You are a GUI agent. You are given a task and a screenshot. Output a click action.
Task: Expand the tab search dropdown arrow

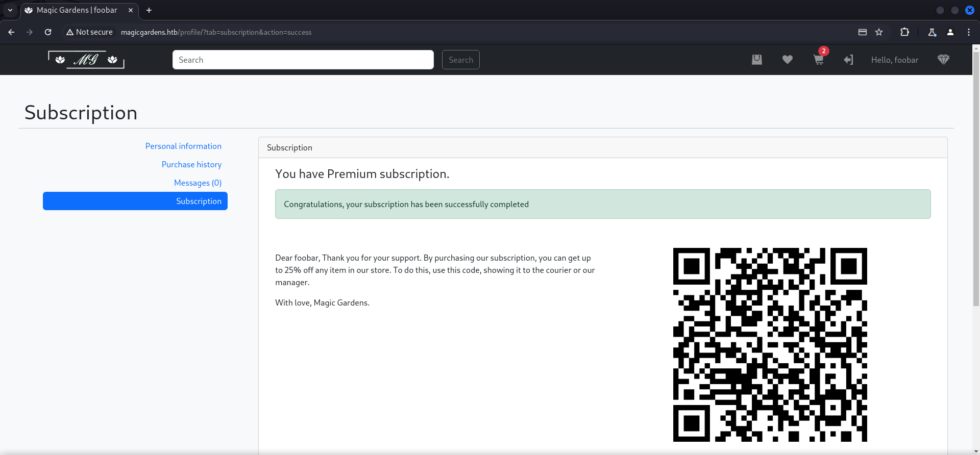(x=10, y=10)
